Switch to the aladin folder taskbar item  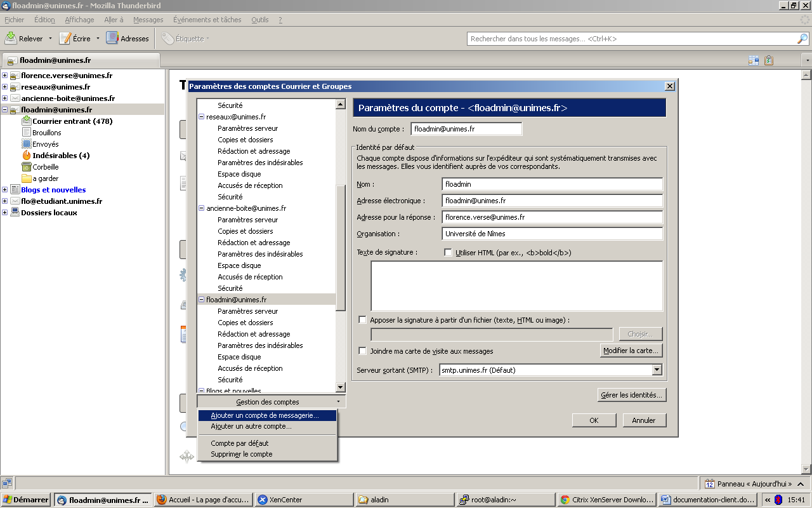pos(404,500)
